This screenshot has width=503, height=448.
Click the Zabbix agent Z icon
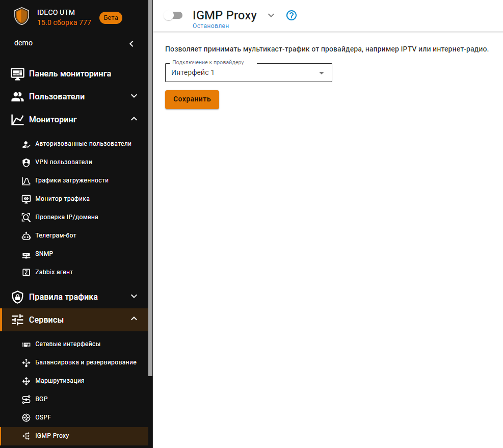point(27,272)
